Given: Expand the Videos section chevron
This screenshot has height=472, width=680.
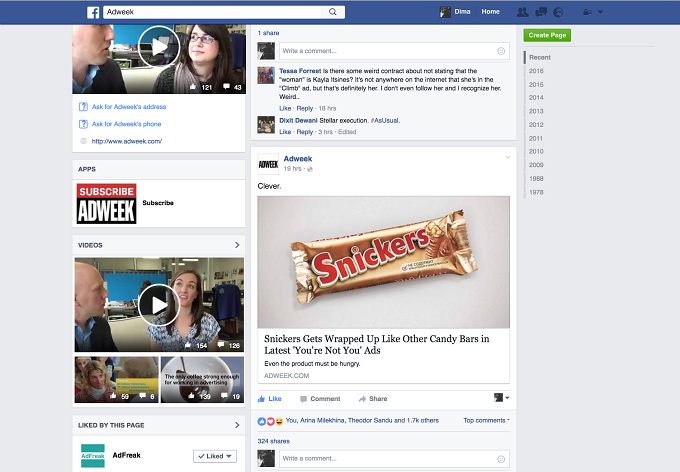Looking at the screenshot, I should pyautogui.click(x=237, y=245).
